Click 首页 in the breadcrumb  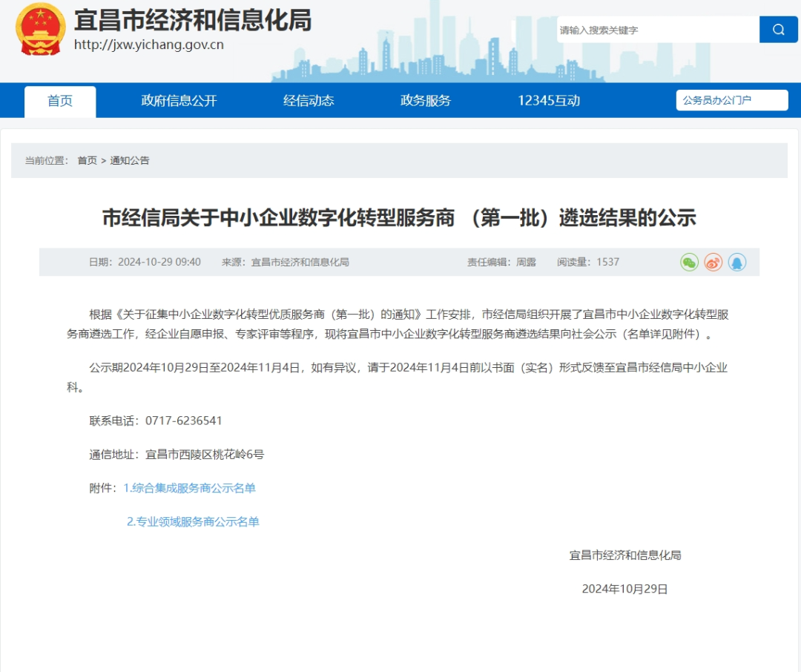click(87, 160)
